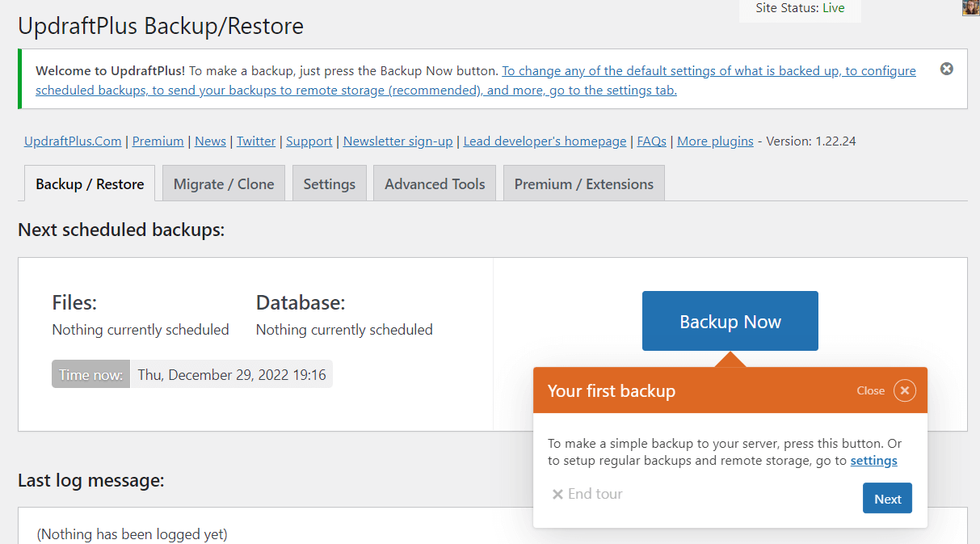Open the Twitter link
Viewport: 980px width, 544px height.
pyautogui.click(x=255, y=141)
